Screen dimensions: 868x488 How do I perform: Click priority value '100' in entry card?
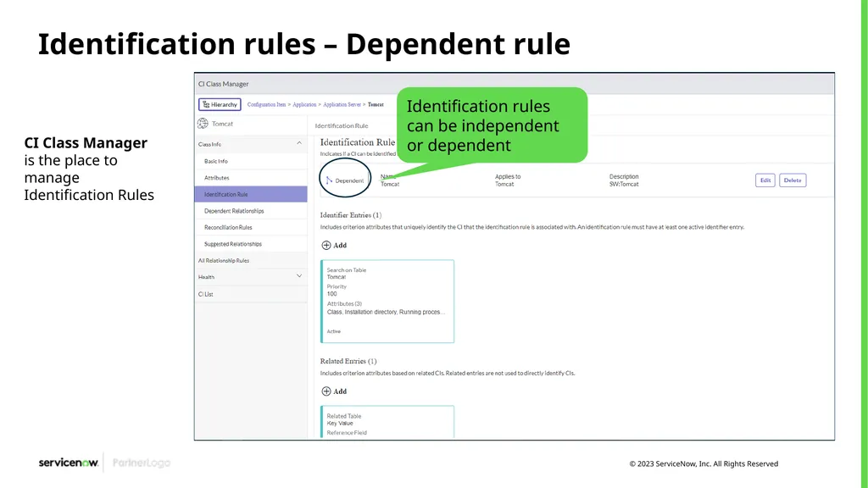pos(331,294)
